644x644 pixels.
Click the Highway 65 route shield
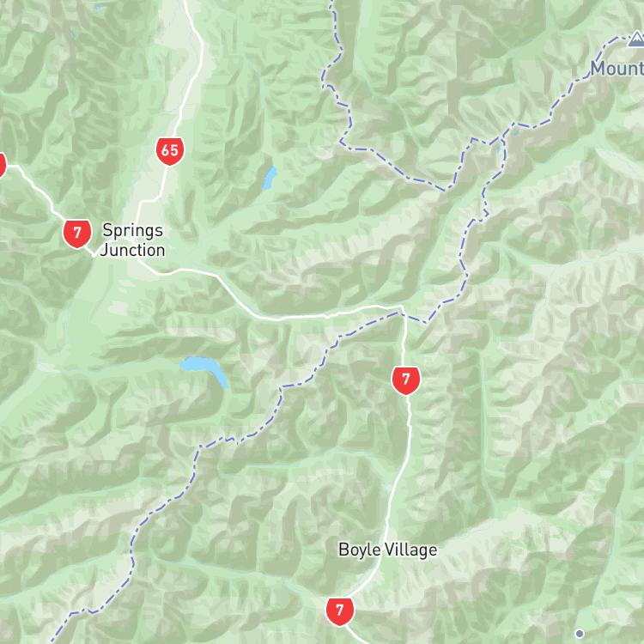pos(170,151)
